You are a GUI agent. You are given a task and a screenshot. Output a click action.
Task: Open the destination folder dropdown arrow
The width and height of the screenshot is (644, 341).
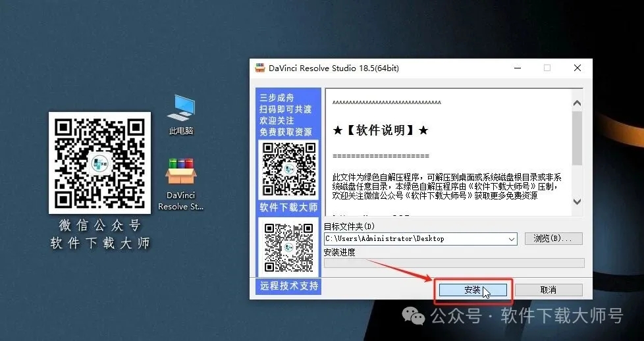512,239
